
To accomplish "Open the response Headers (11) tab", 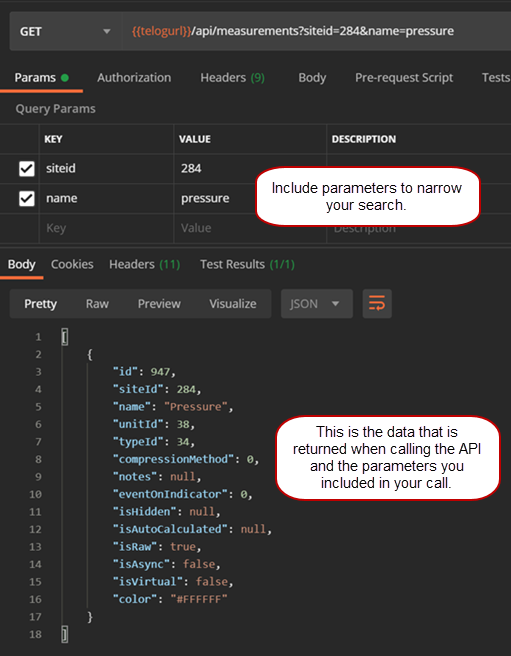I will [x=144, y=264].
